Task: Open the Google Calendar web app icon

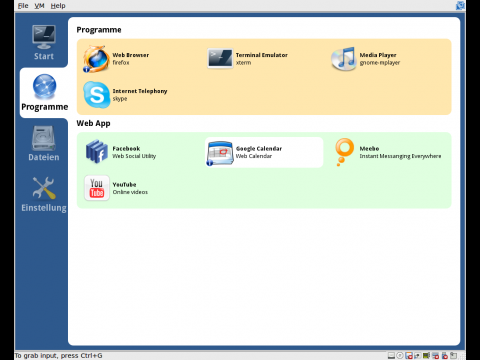Action: pyautogui.click(x=220, y=153)
